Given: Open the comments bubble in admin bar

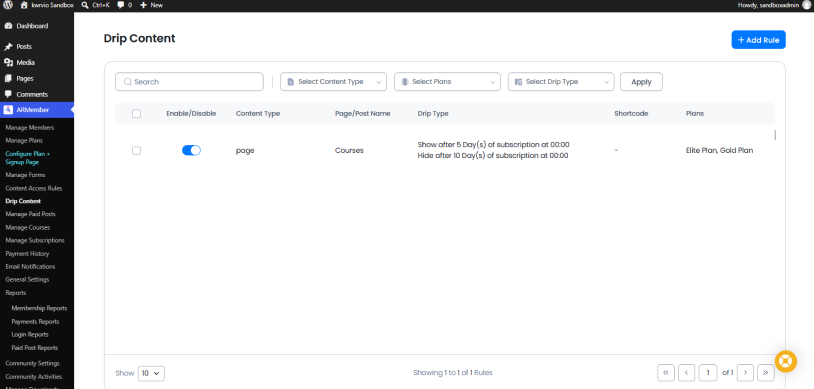Looking at the screenshot, I should [x=120, y=5].
